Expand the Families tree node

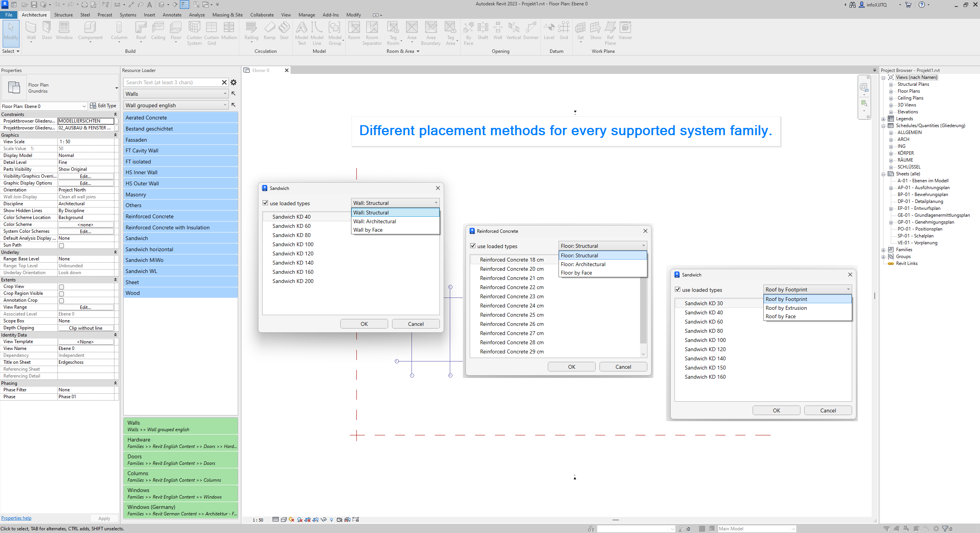884,250
